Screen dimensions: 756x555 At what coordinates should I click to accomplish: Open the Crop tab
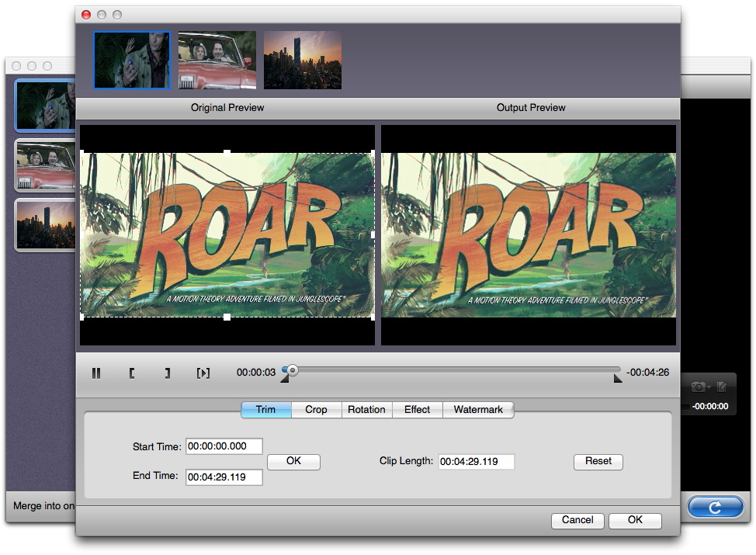(x=316, y=409)
